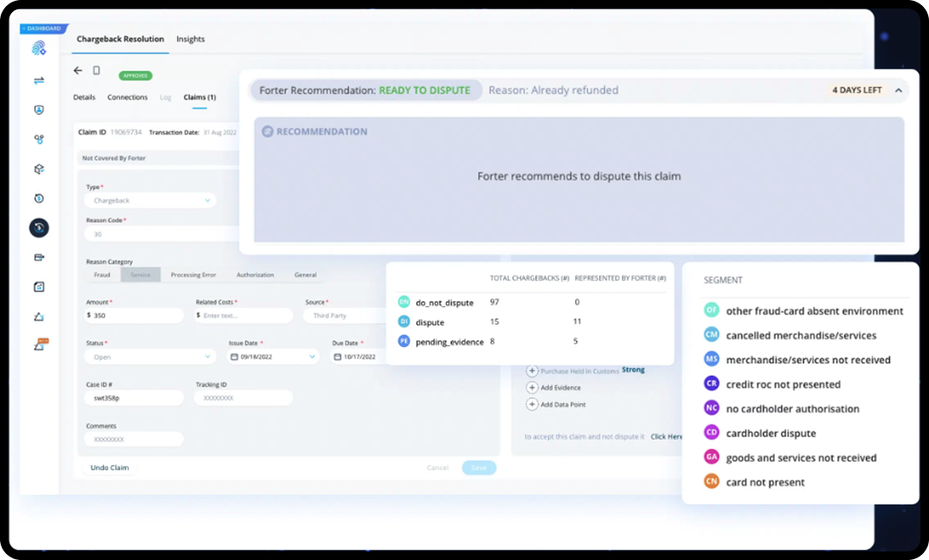The width and height of the screenshot is (929, 560).
Task: Open the transactions arrows sidebar icon
Action: [39, 81]
